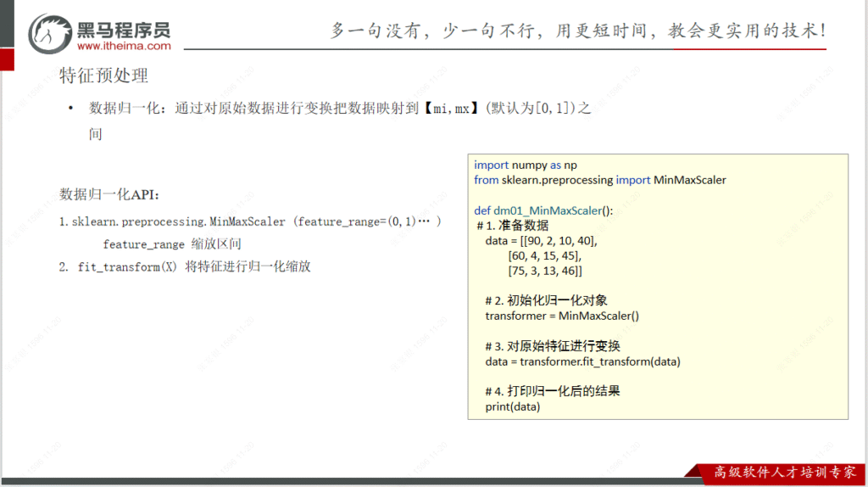Open the www.itheima.com link
868x487 pixels.
tap(125, 46)
